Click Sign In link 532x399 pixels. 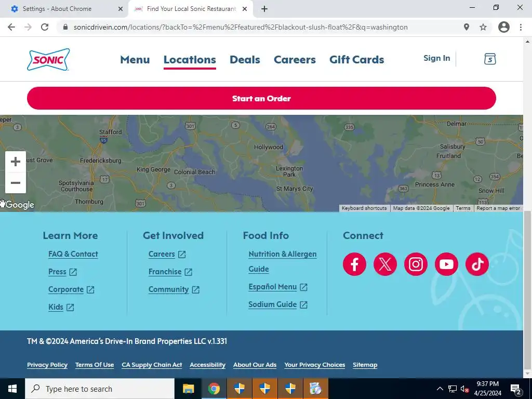pos(436,58)
